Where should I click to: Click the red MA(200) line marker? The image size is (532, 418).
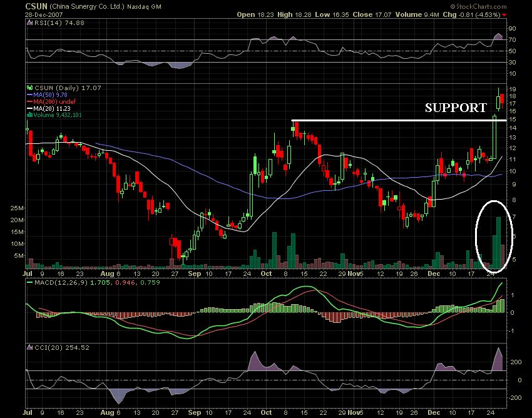coord(30,102)
